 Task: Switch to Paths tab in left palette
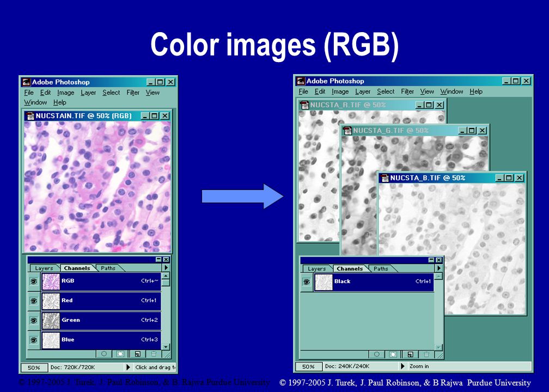(x=108, y=268)
